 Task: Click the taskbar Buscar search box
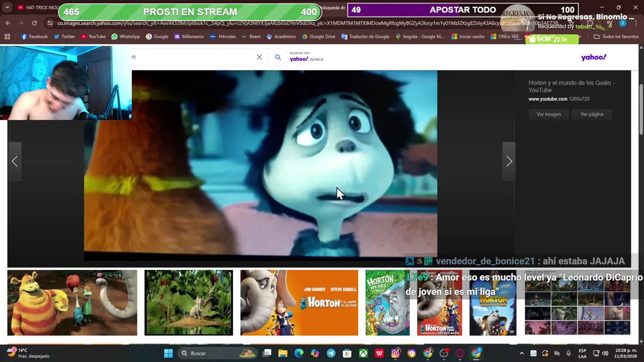click(x=219, y=353)
